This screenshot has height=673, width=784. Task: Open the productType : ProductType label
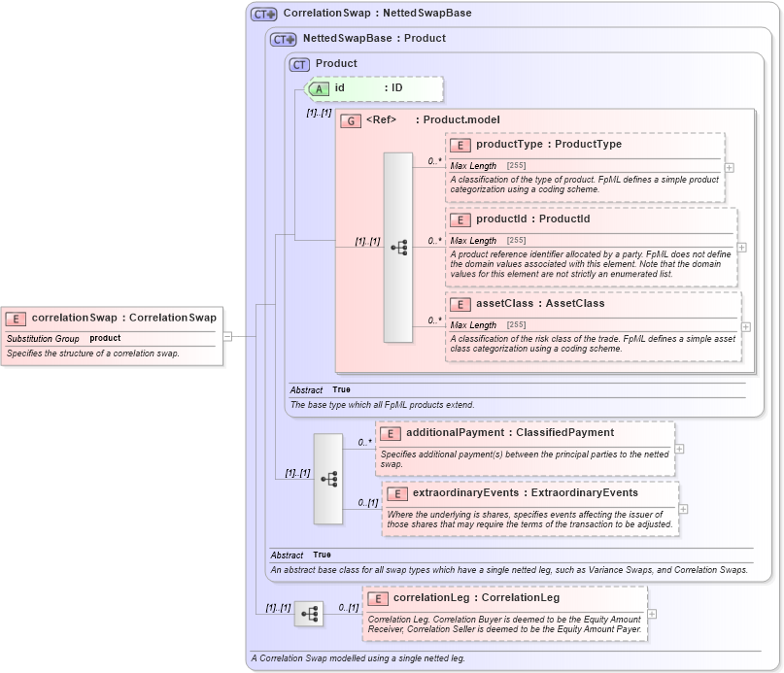coord(549,144)
